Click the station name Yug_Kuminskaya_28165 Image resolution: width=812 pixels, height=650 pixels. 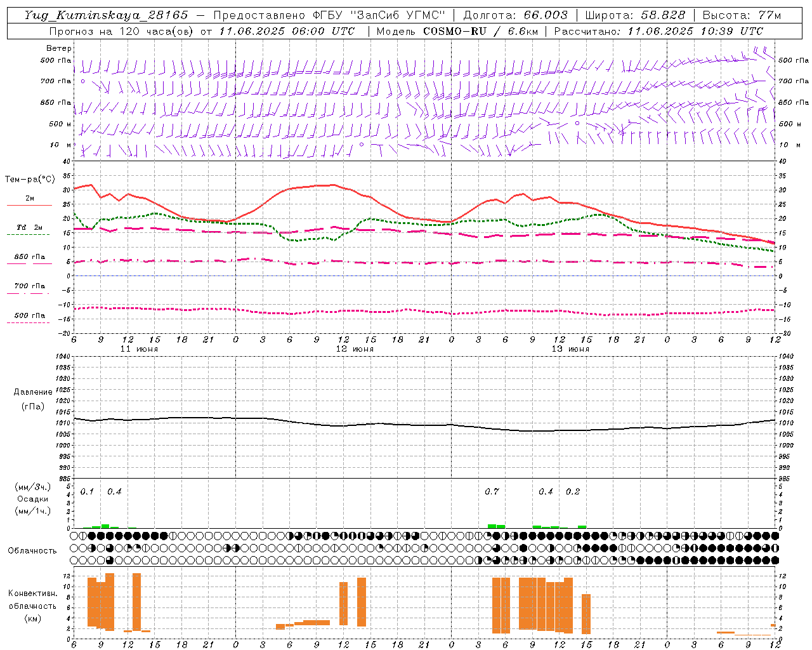107,15
